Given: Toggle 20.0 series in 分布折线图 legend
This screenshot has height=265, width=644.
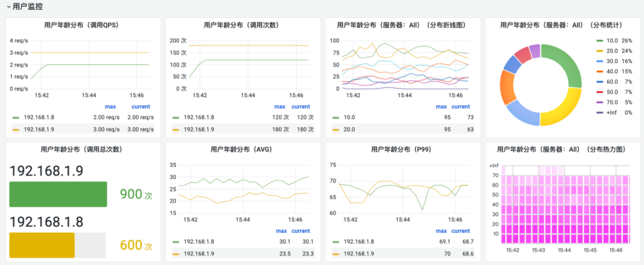Looking at the screenshot, I should (349, 129).
